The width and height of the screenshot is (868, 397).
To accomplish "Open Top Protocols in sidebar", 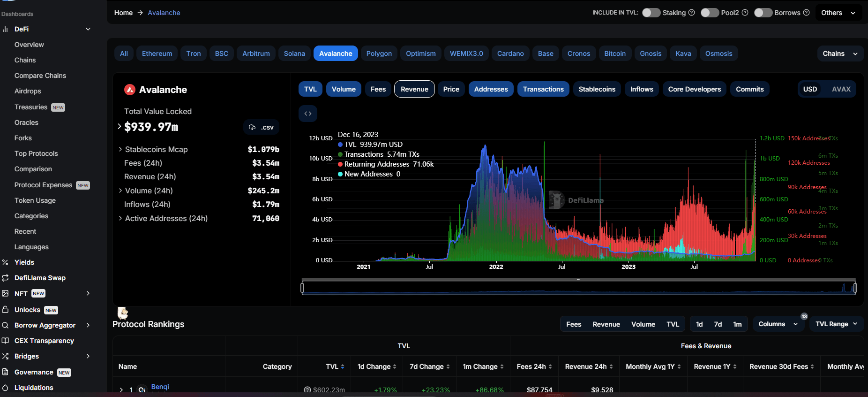I will tap(36, 153).
